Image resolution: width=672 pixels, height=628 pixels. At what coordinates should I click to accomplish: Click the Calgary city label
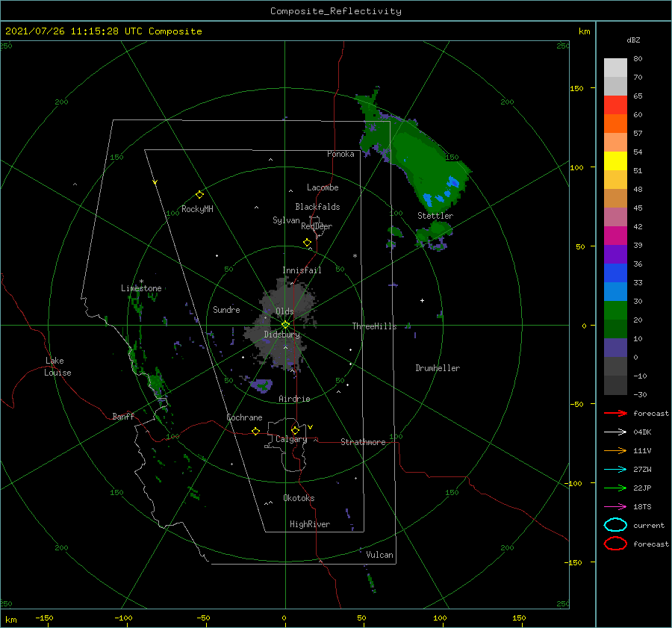pyautogui.click(x=291, y=439)
